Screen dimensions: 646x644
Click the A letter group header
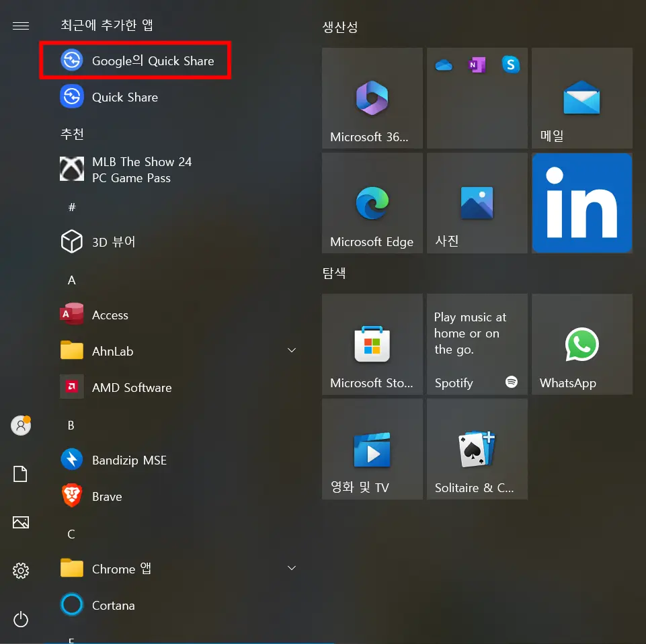coord(72,280)
